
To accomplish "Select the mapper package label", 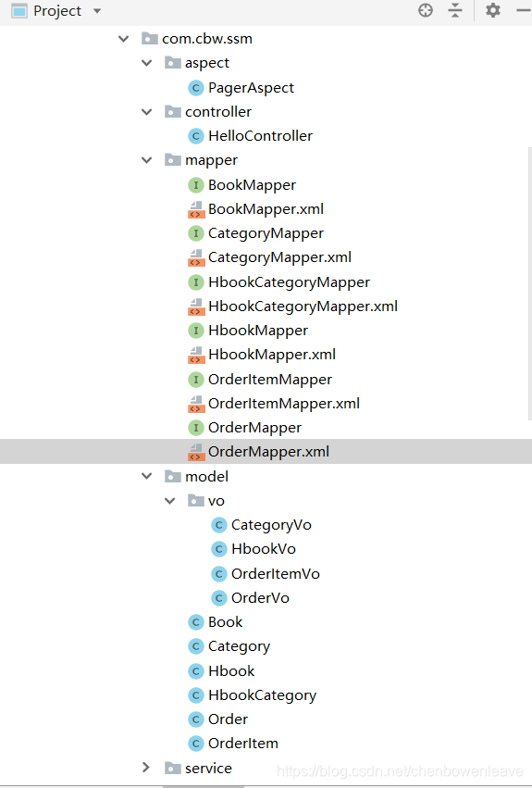I will click(211, 160).
